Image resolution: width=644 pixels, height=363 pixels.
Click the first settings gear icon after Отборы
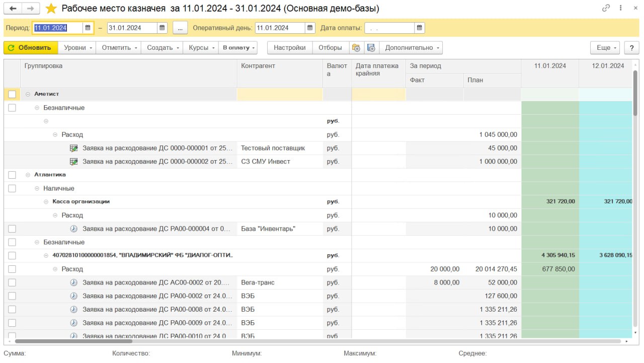(356, 48)
